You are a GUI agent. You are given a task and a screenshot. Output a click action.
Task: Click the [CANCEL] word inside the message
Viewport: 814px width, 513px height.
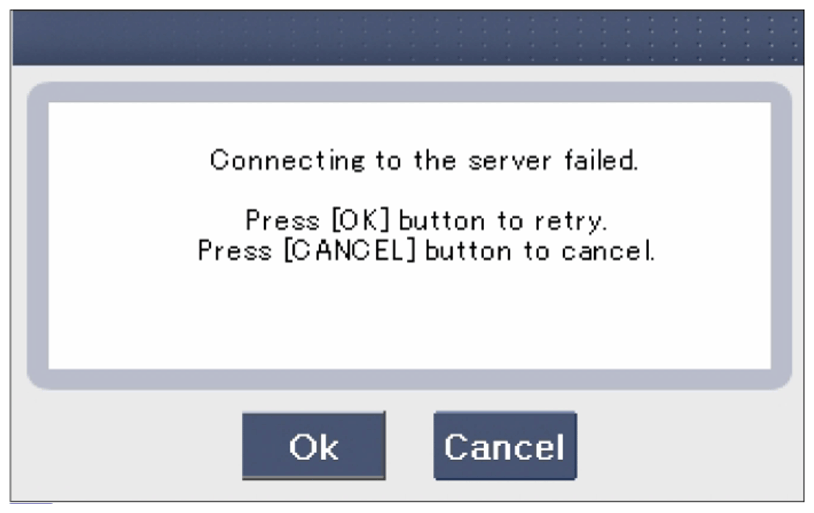tap(350, 251)
